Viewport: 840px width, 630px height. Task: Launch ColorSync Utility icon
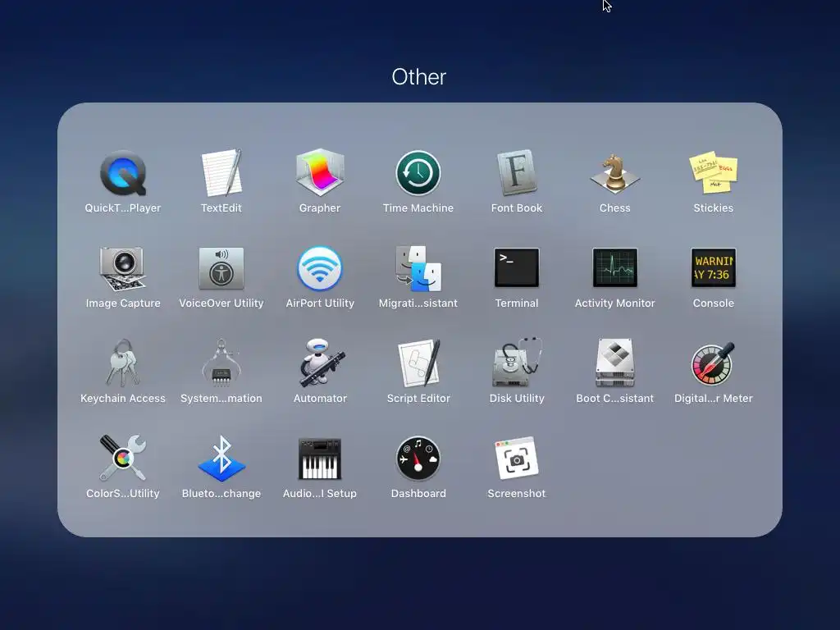click(x=123, y=458)
